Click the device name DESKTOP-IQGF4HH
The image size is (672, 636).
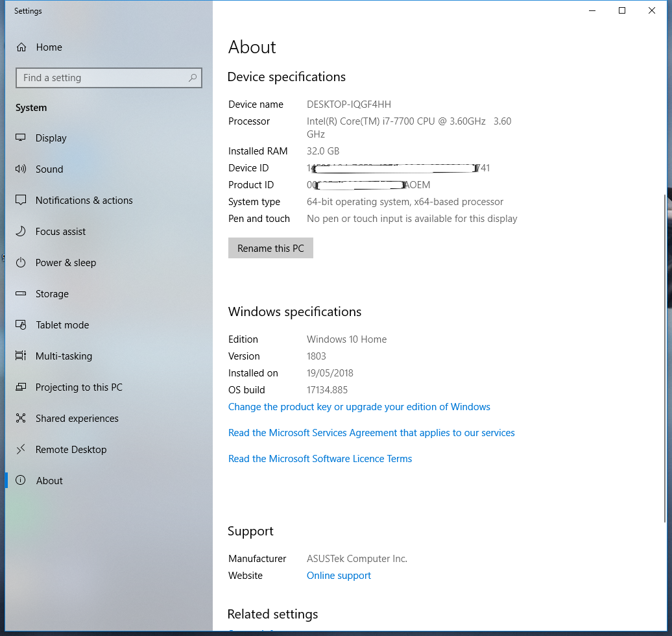349,104
